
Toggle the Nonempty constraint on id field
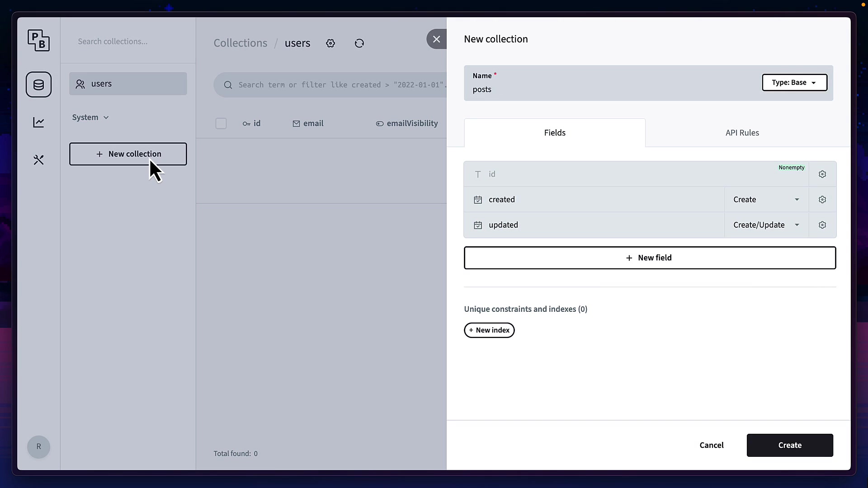click(x=791, y=168)
